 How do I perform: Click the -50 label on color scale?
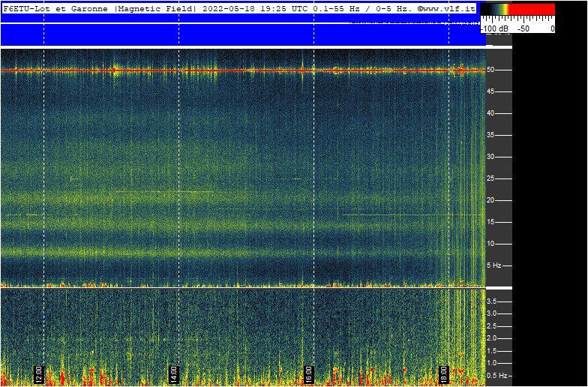pos(524,28)
